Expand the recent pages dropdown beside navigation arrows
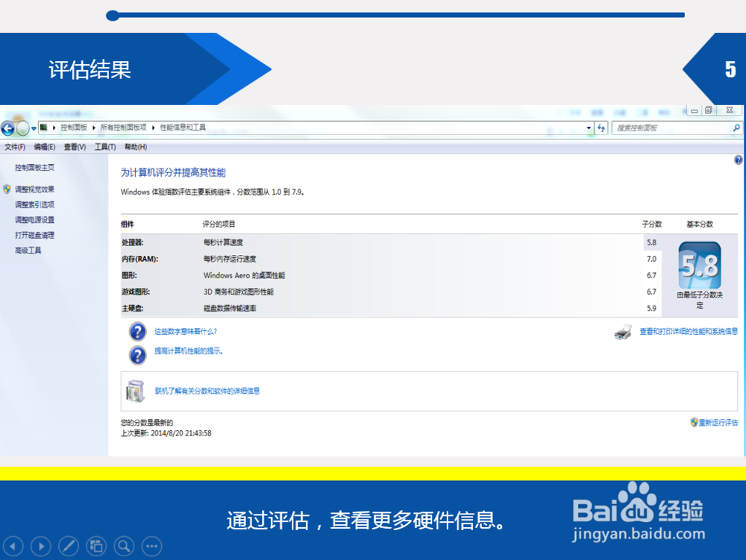 pyautogui.click(x=33, y=128)
